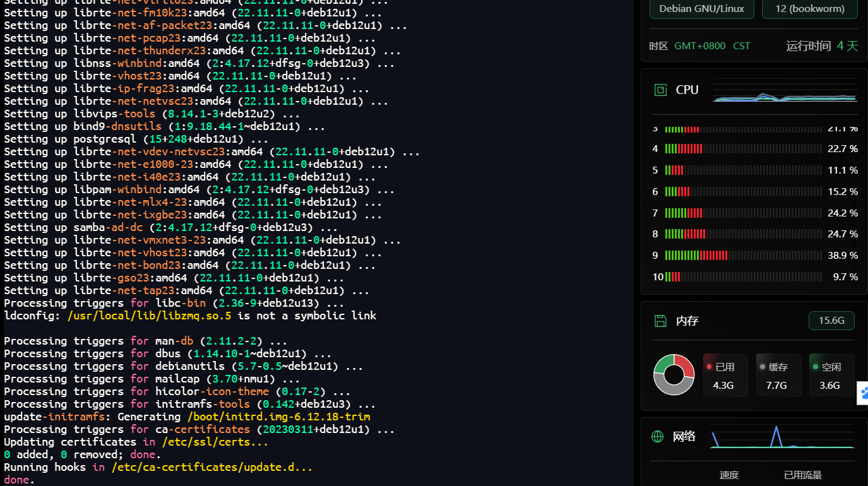Select the 已用流量 tab under network chart
Screen dimensions: 868x486
(x=802, y=475)
